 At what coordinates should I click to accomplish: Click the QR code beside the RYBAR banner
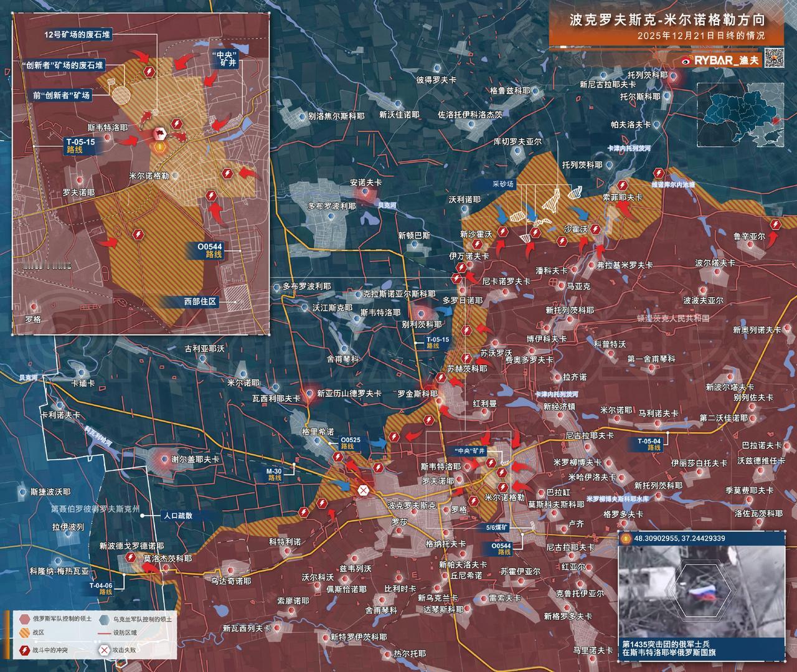[x=773, y=59]
